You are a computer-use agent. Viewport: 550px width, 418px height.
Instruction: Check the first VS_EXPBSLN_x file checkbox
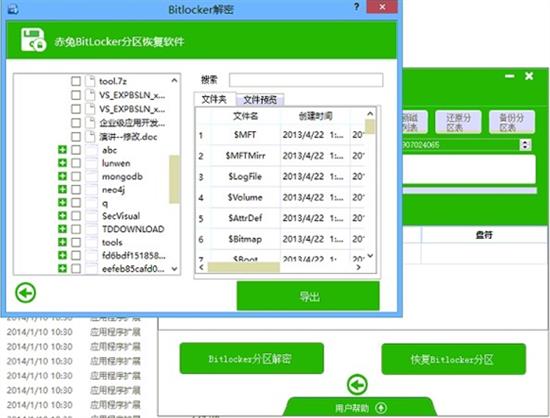coord(76,95)
